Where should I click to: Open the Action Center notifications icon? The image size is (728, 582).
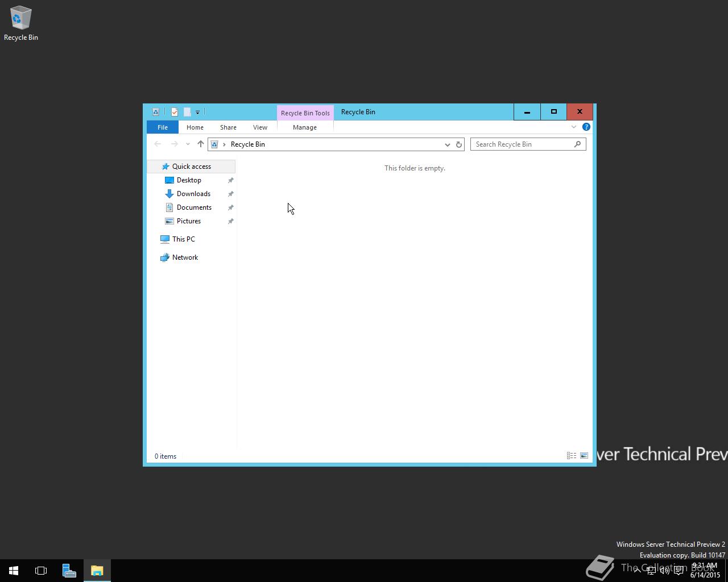(x=679, y=571)
